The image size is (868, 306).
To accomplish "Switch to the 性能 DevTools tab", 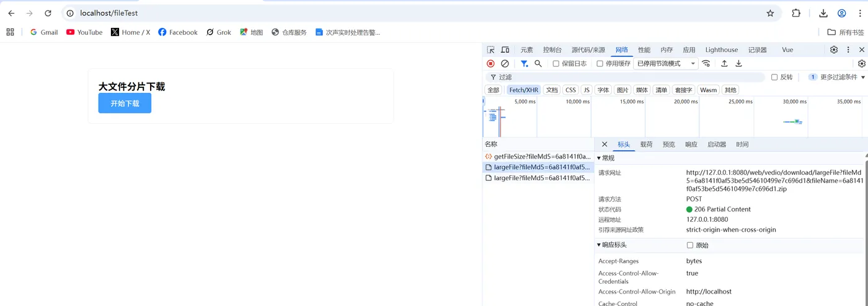I will (x=645, y=50).
